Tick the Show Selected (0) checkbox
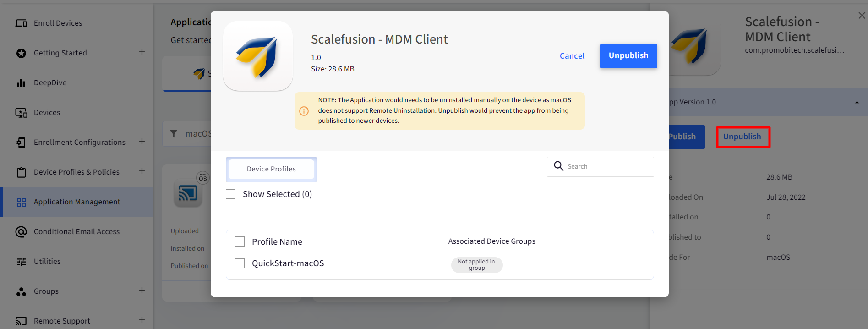 tap(231, 194)
